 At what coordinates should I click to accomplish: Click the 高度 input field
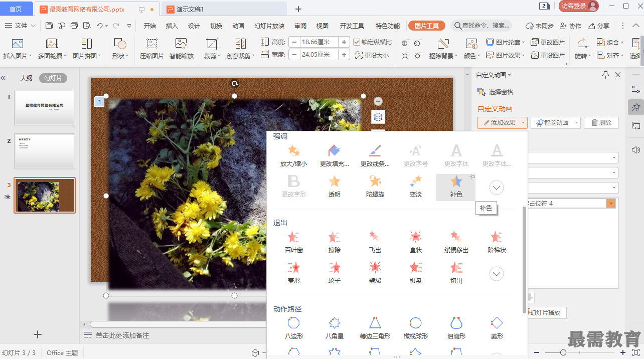tap(319, 42)
